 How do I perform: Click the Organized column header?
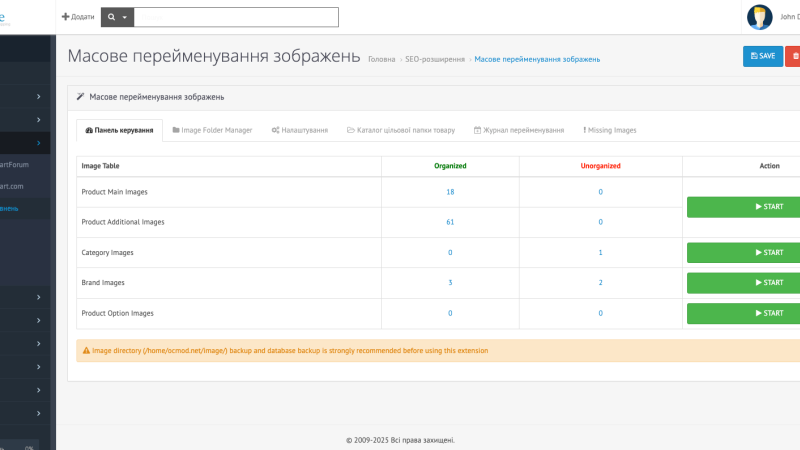[450, 166]
